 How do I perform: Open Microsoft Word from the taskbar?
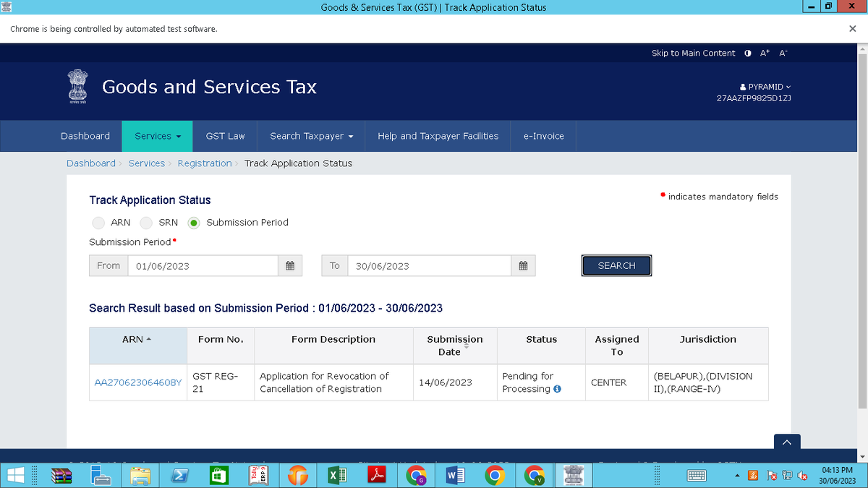pyautogui.click(x=456, y=476)
